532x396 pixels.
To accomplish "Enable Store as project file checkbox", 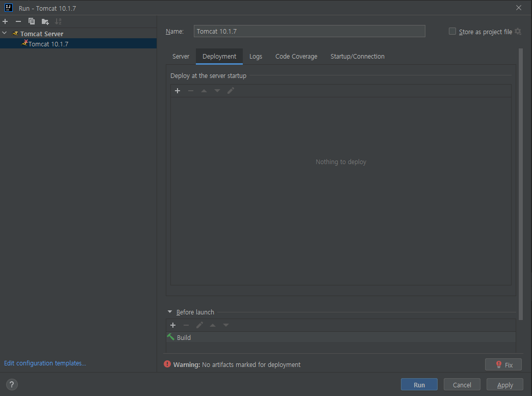I will pyautogui.click(x=452, y=31).
